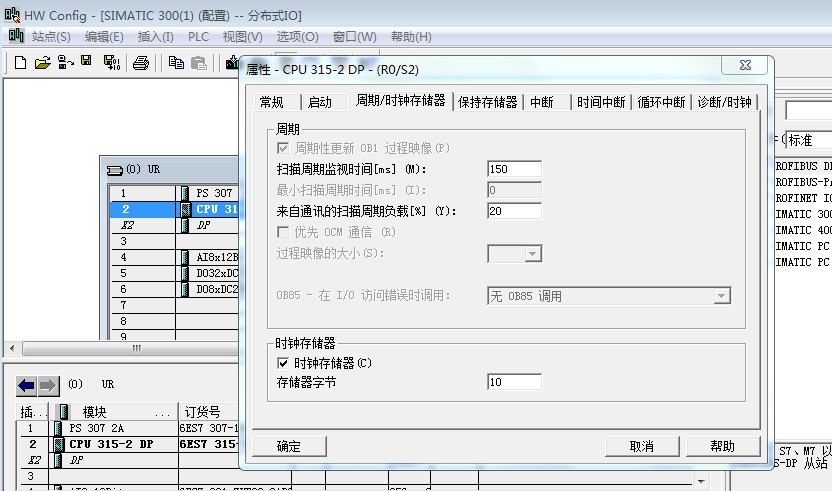The image size is (832, 491).
Task: Open the 站点(S) menu
Action: click(51, 37)
